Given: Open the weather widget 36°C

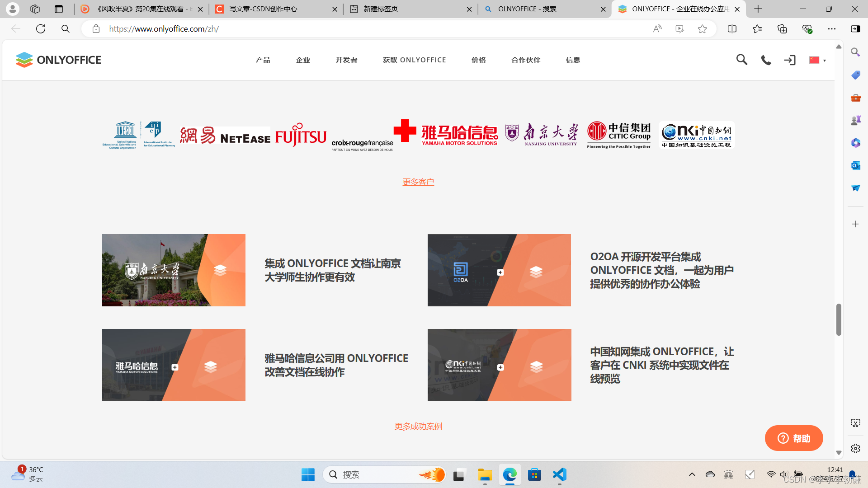Looking at the screenshot, I should click(x=27, y=474).
